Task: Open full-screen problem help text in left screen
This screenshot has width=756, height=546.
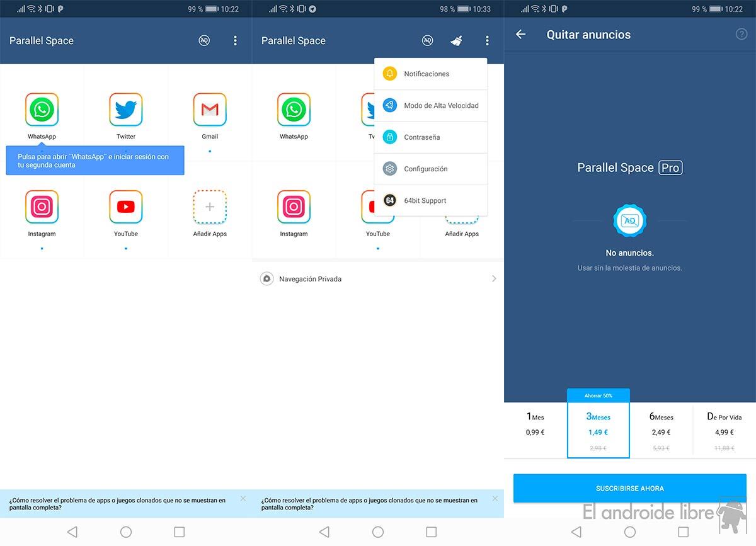Action: 117,504
